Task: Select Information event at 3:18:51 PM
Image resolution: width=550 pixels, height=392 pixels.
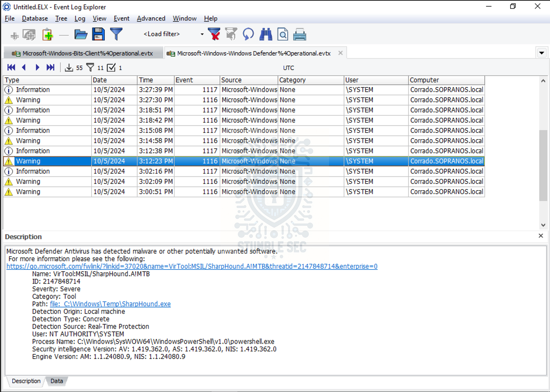Action: click(x=244, y=110)
